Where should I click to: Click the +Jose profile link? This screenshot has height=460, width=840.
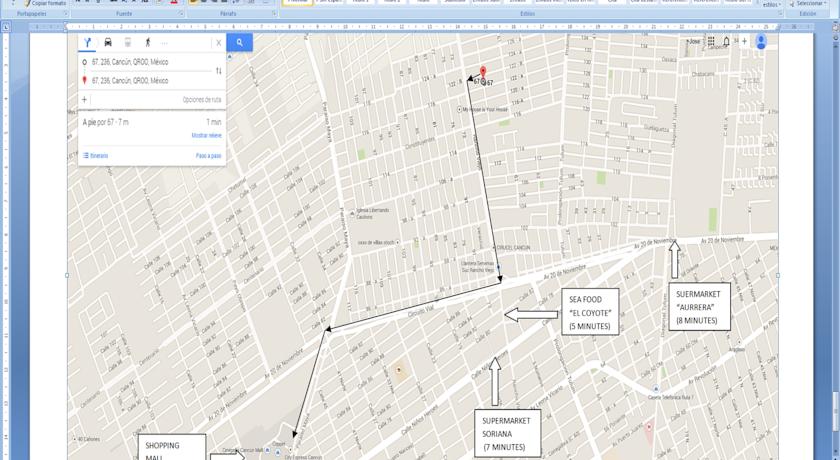tap(694, 41)
